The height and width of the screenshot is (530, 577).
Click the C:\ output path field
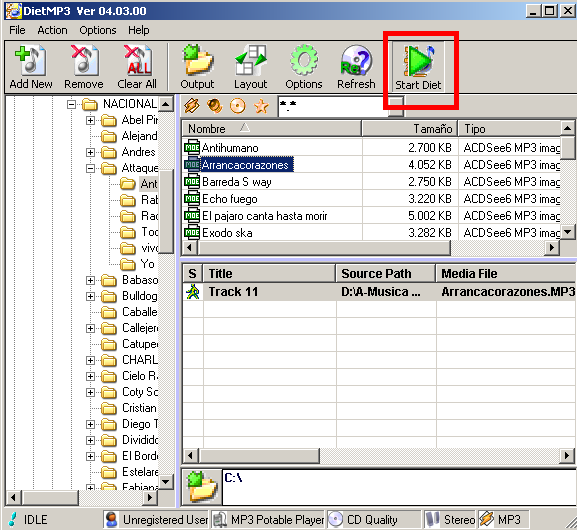[399, 487]
